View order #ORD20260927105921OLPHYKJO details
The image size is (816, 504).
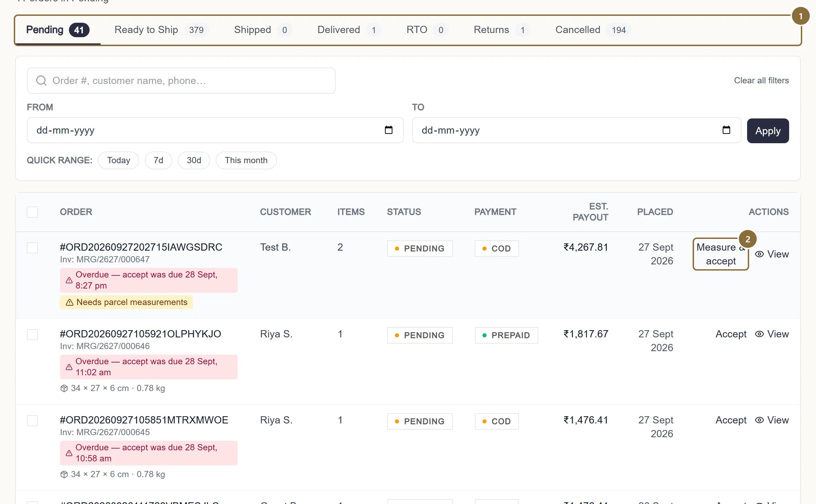coord(772,334)
